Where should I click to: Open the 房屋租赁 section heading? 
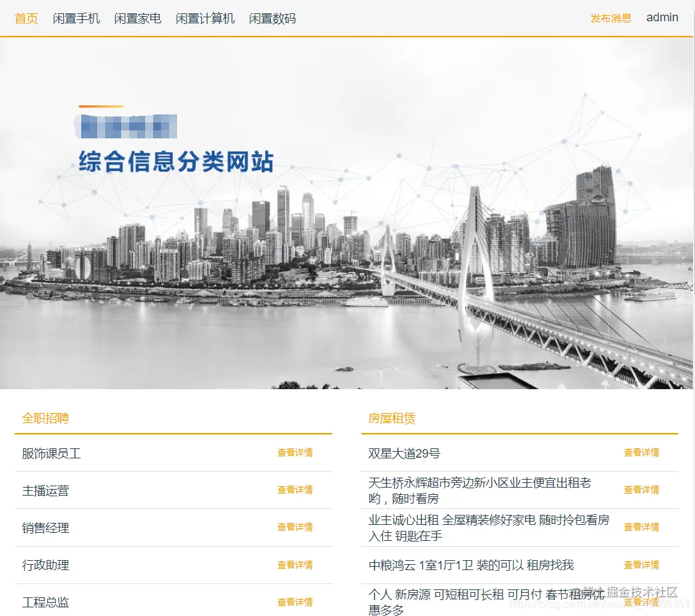[x=392, y=418]
